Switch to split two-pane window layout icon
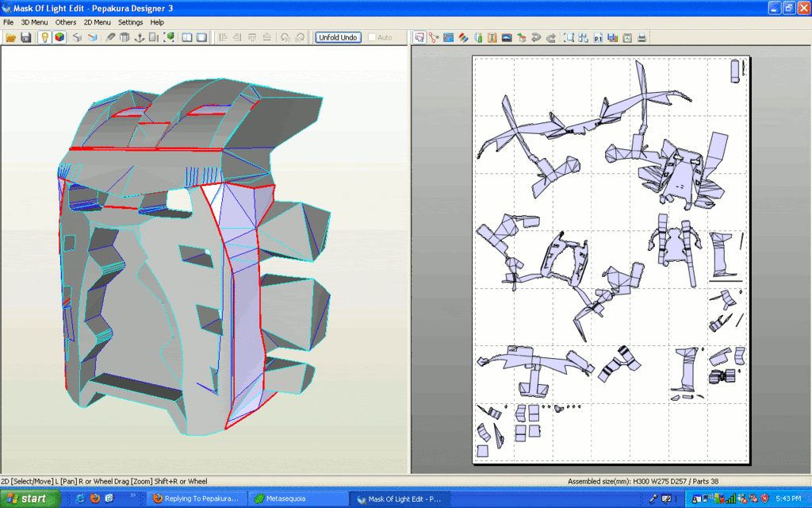 [187, 37]
